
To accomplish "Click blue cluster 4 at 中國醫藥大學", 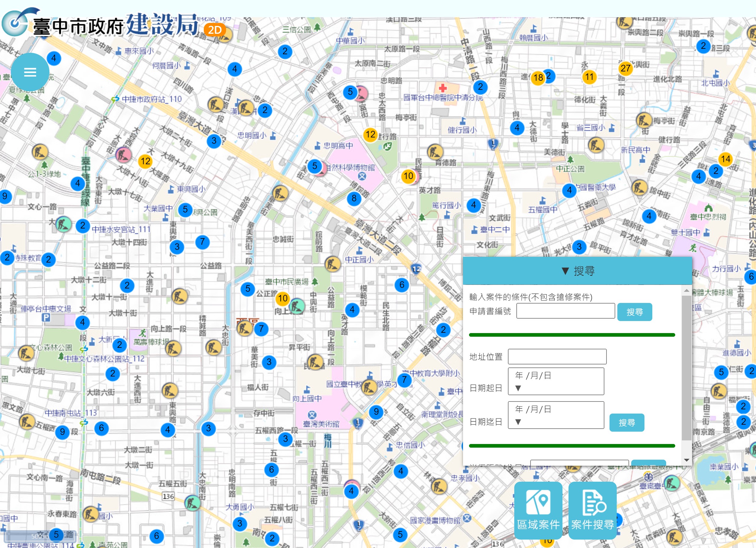I will pyautogui.click(x=569, y=190).
